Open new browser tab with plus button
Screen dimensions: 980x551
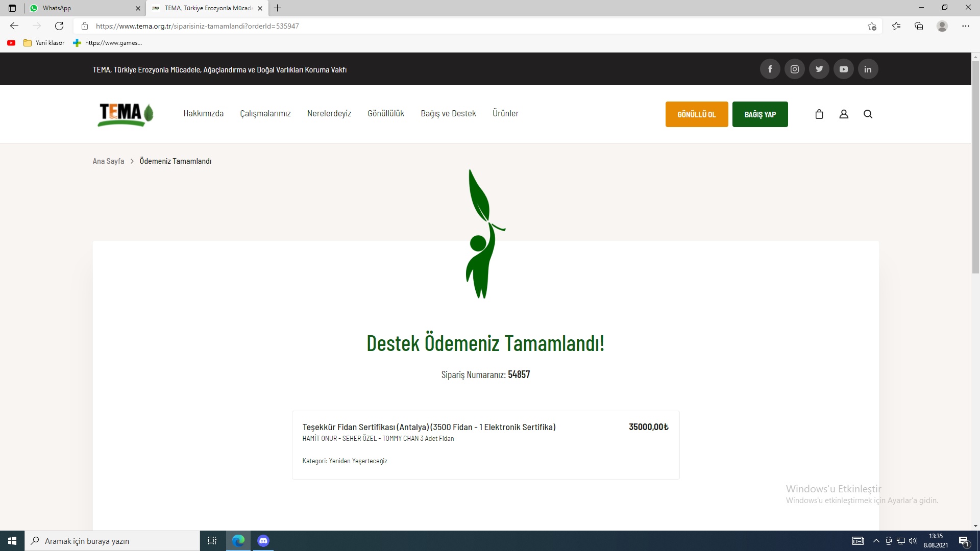point(278,8)
